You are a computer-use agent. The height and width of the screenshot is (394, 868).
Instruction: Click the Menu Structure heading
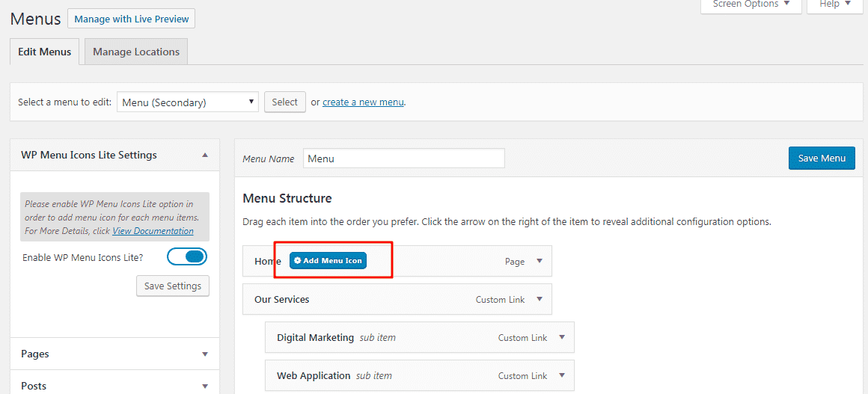[x=287, y=198]
